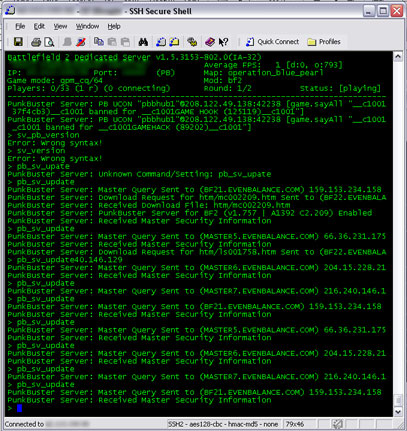Click the Save floppy disk icon
Image resolution: width=407 pixels, height=431 pixels.
(18, 42)
